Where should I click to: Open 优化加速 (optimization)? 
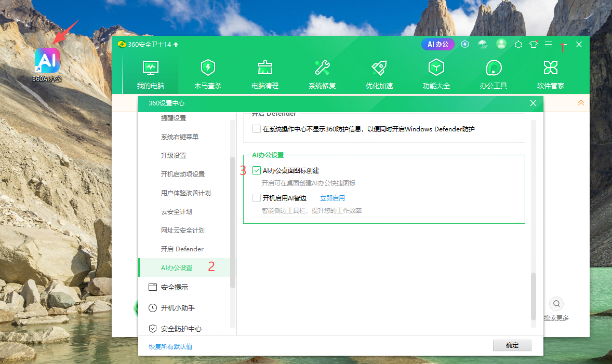tap(379, 73)
